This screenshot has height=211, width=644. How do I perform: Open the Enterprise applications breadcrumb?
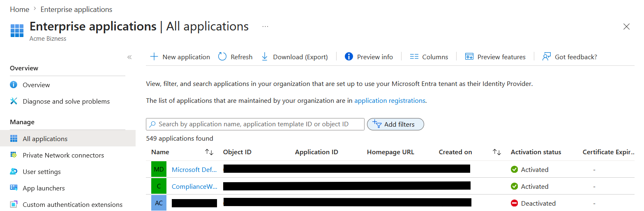tap(76, 9)
